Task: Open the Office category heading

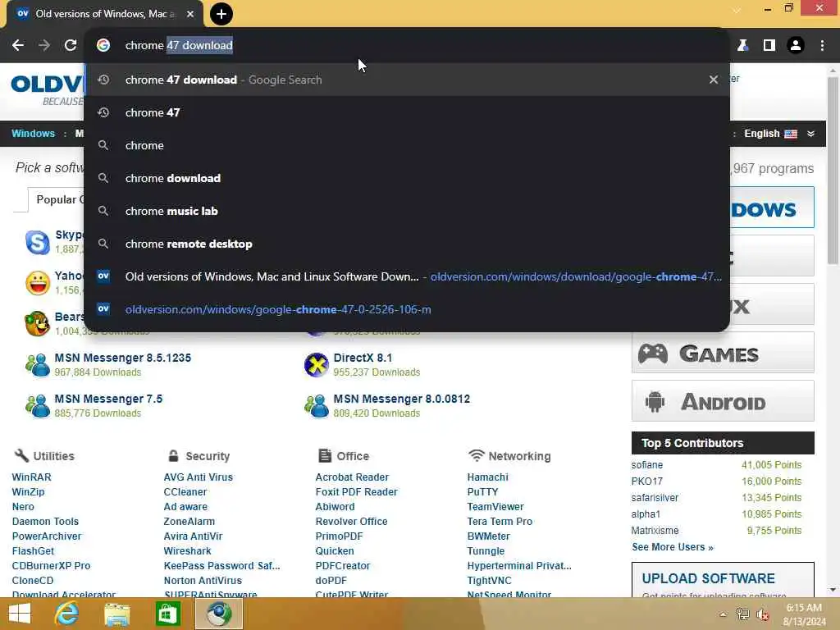Action: click(353, 456)
